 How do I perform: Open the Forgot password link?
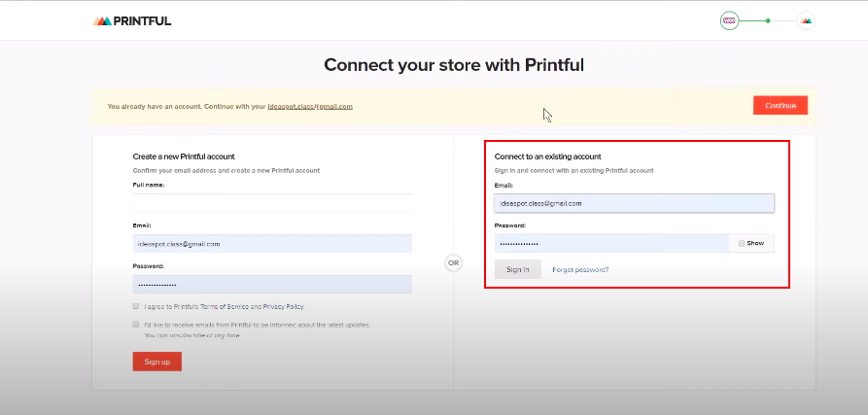(x=580, y=269)
